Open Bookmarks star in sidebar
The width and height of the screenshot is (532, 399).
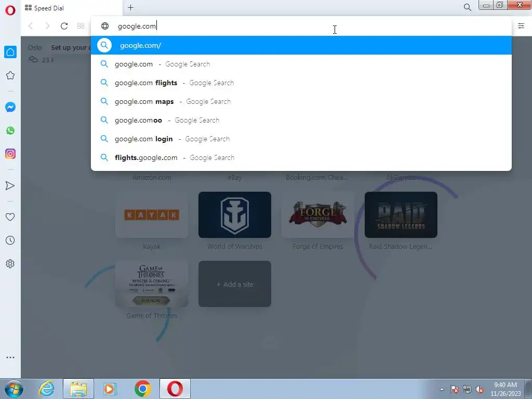10,75
